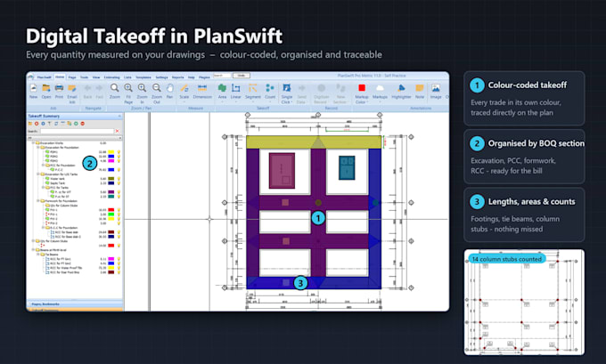Screen dimensions: 606x364
Task: Select the Linear takeoff tool
Action: 236,87
